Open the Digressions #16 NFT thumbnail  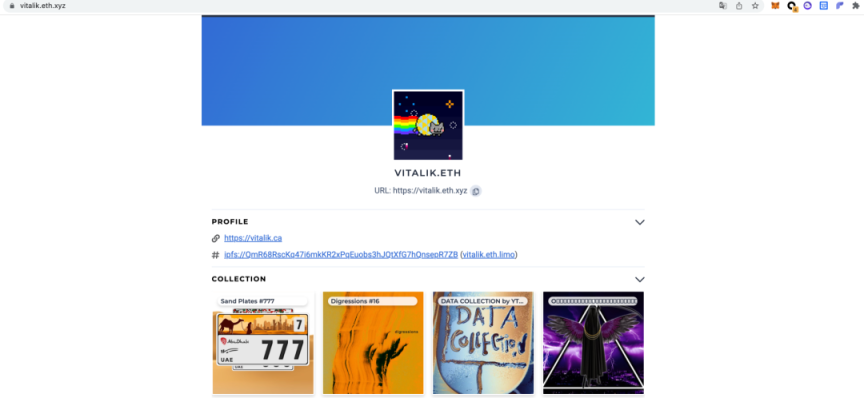pos(373,343)
